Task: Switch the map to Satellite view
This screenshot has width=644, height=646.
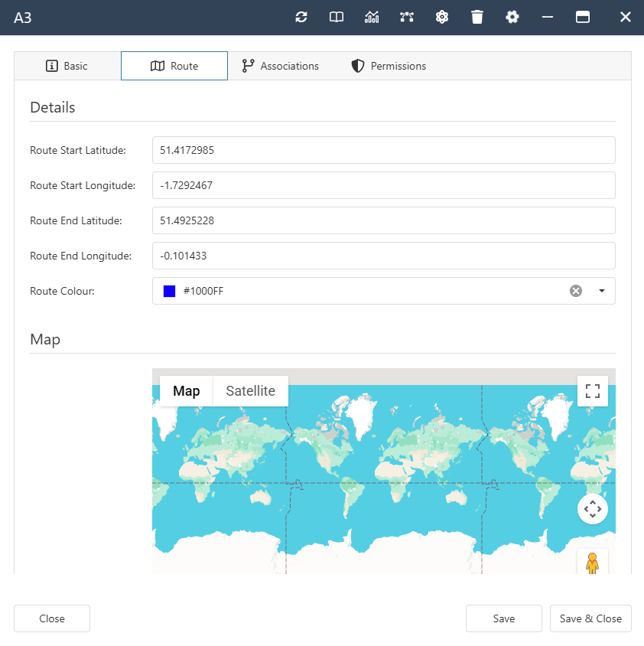Action: coord(250,391)
